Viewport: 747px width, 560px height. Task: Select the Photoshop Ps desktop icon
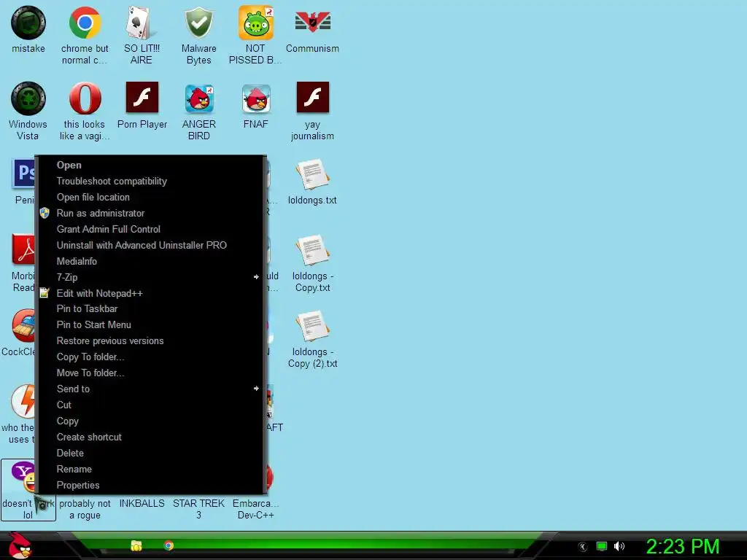(x=23, y=174)
